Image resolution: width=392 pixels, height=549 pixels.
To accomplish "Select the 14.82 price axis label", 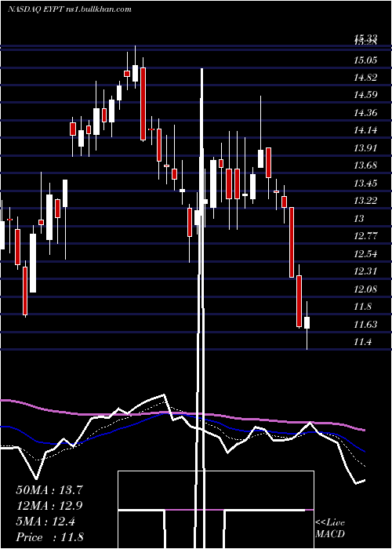I will coord(365,78).
